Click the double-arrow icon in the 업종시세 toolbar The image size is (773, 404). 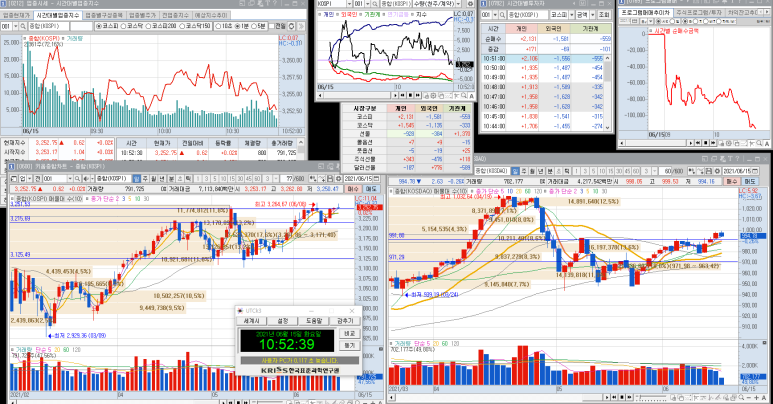point(301,26)
